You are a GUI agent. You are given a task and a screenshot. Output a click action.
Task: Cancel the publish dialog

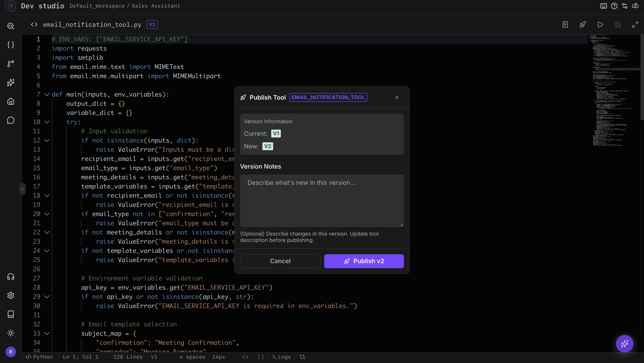tap(280, 261)
